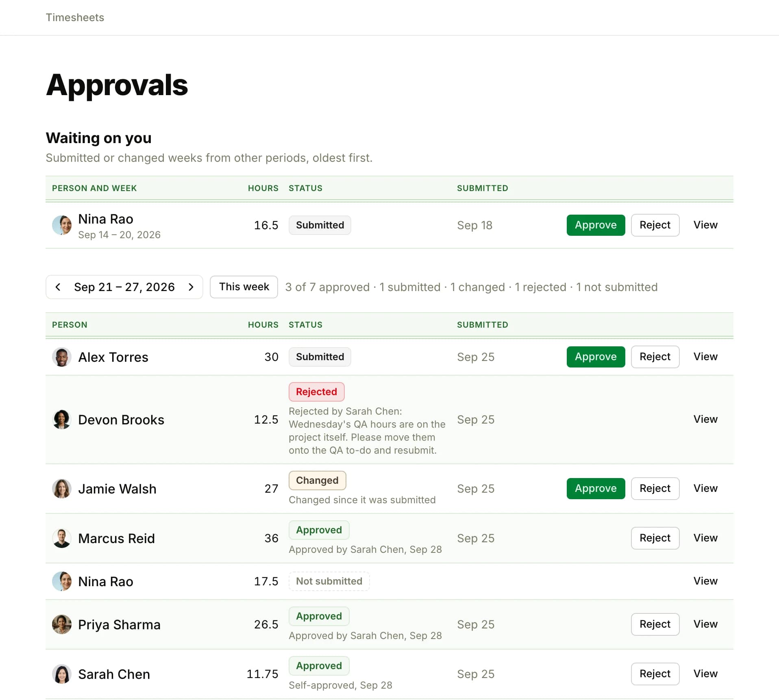
Task: Approve Alex Torres's timesheet
Action: point(596,357)
